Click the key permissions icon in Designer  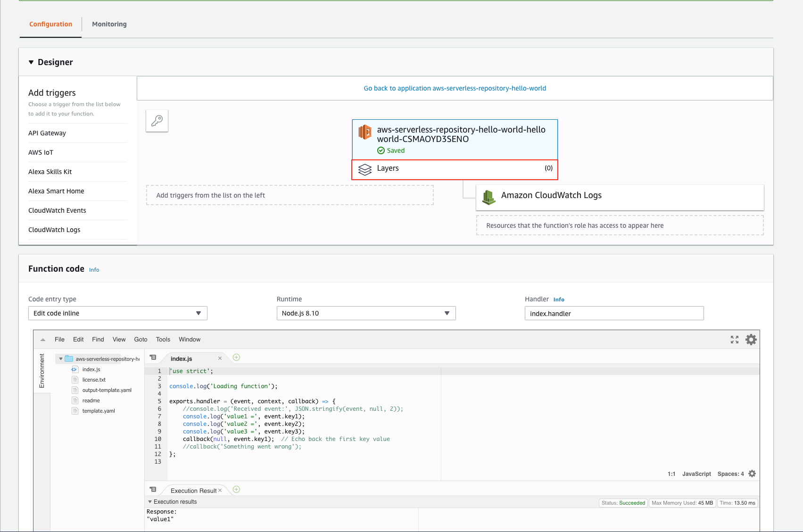click(157, 121)
